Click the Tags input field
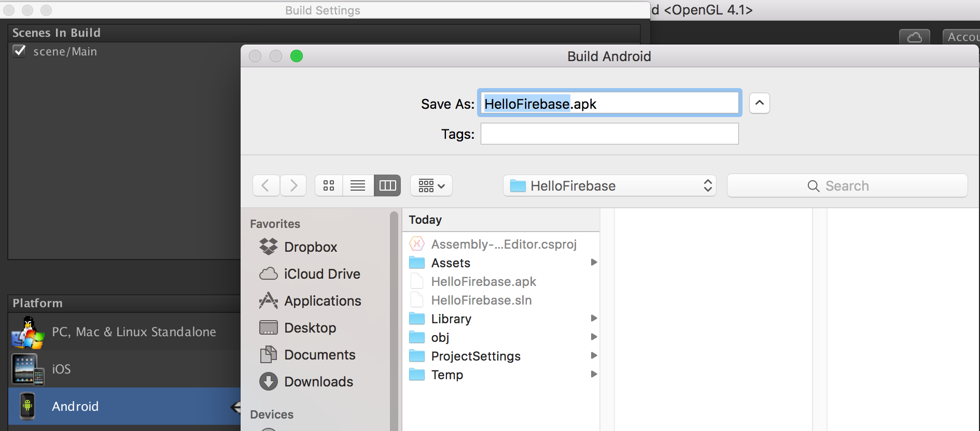Image resolution: width=980 pixels, height=431 pixels. 610,134
